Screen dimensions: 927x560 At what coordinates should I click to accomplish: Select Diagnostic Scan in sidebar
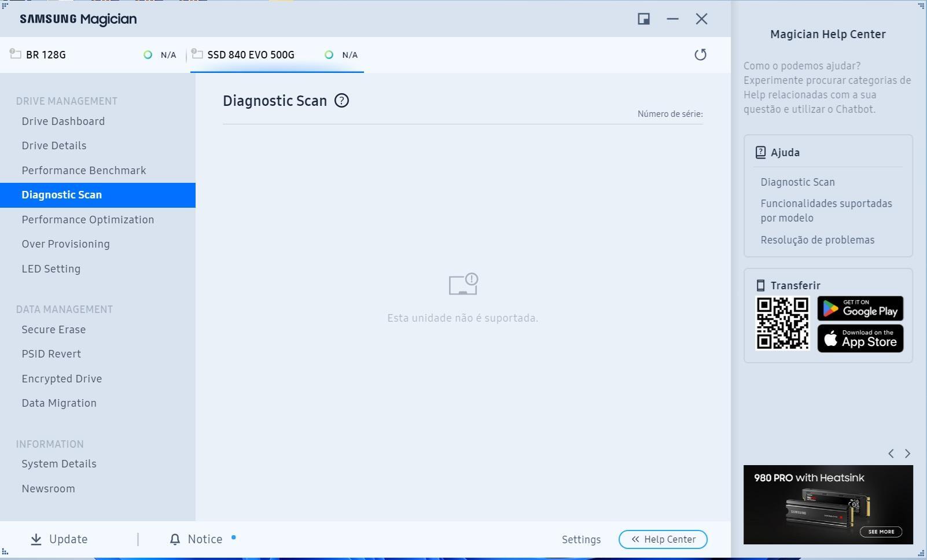click(98, 195)
